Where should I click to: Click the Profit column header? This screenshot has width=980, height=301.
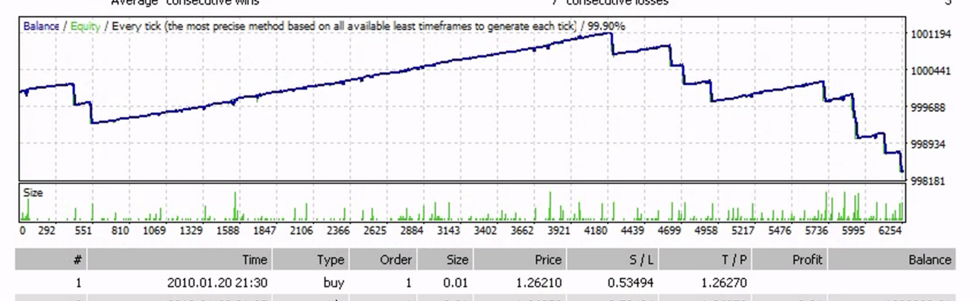pyautogui.click(x=790, y=259)
